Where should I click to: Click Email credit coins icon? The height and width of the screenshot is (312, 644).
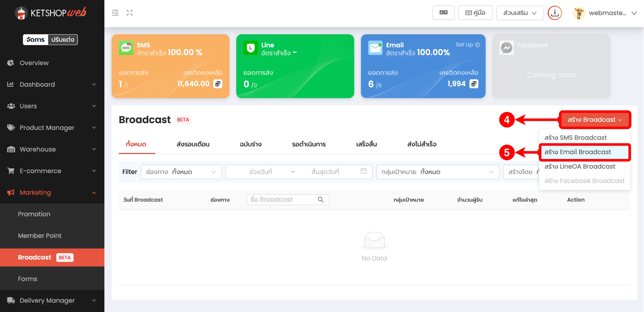[x=474, y=84]
